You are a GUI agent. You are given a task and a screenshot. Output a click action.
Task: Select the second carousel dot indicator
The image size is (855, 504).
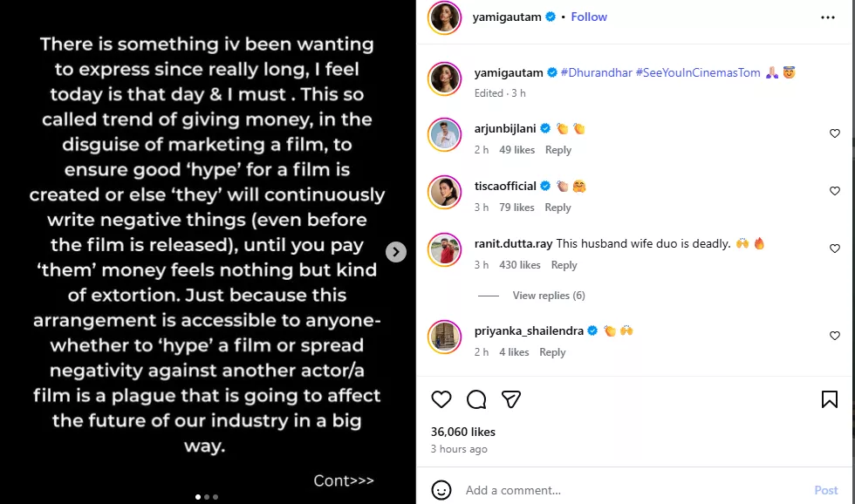206,497
